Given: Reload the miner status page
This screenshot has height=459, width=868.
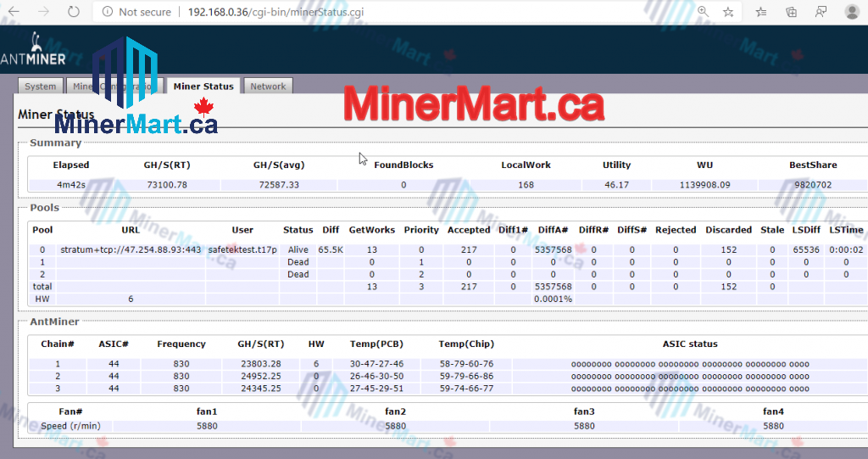Looking at the screenshot, I should [74, 12].
